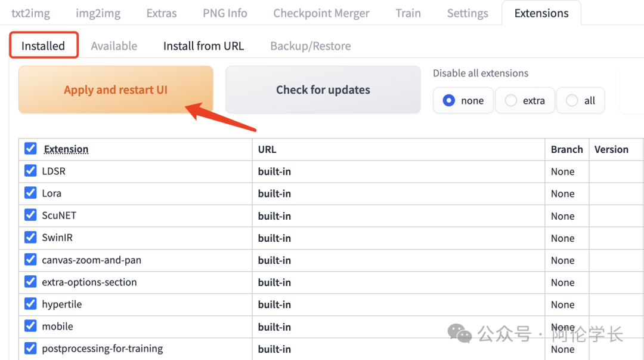Toggle the select-all Extension header checkbox
The image size is (644, 360).
coord(30,149)
